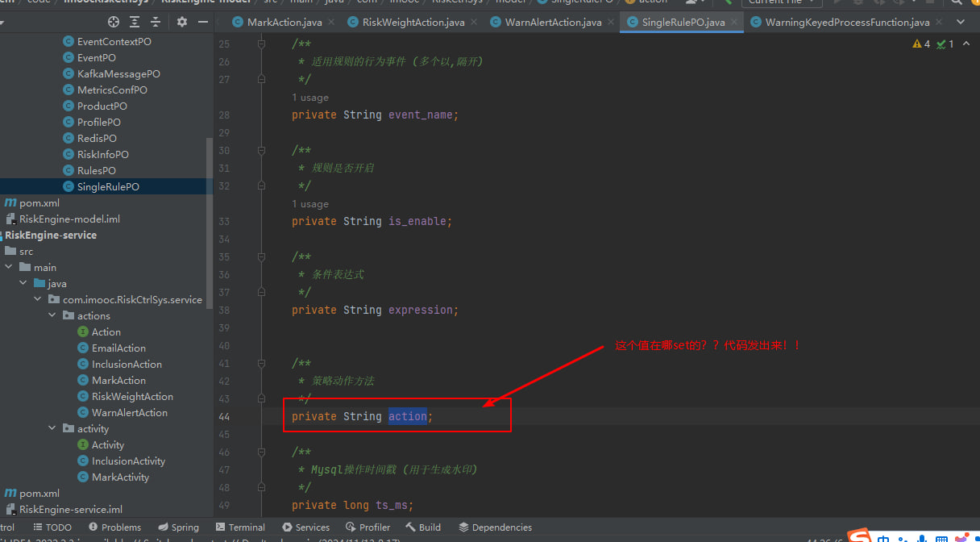Open WarningKeyedProcessFunction.java tab
Viewport: 980px width, 542px height.
click(x=847, y=23)
